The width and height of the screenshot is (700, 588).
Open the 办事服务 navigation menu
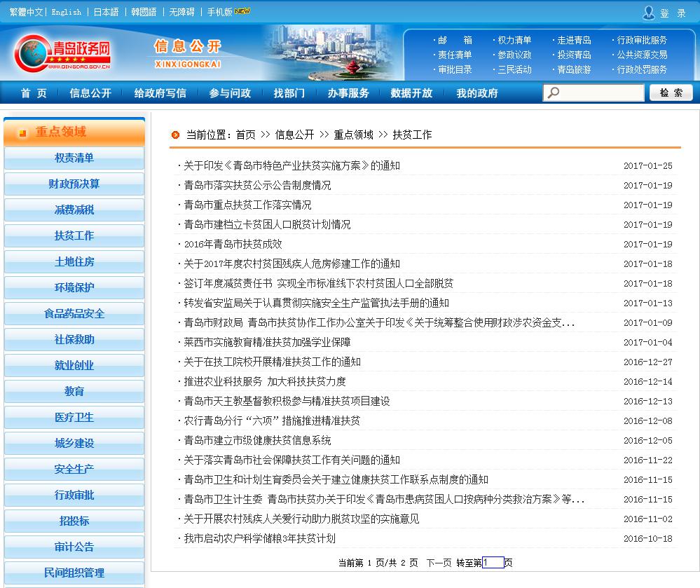click(348, 93)
